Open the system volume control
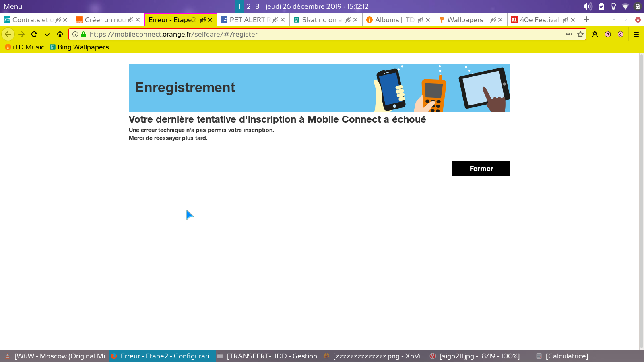 588,6
